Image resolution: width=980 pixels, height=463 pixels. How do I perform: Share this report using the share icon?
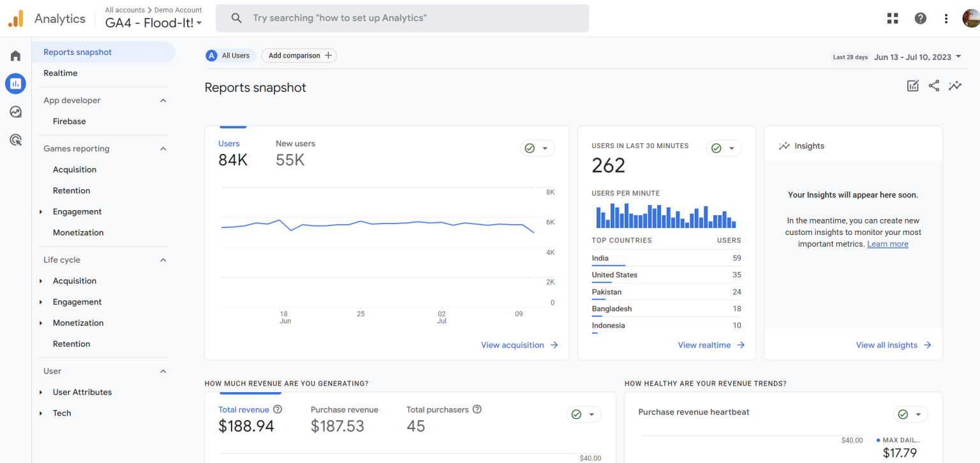(933, 85)
